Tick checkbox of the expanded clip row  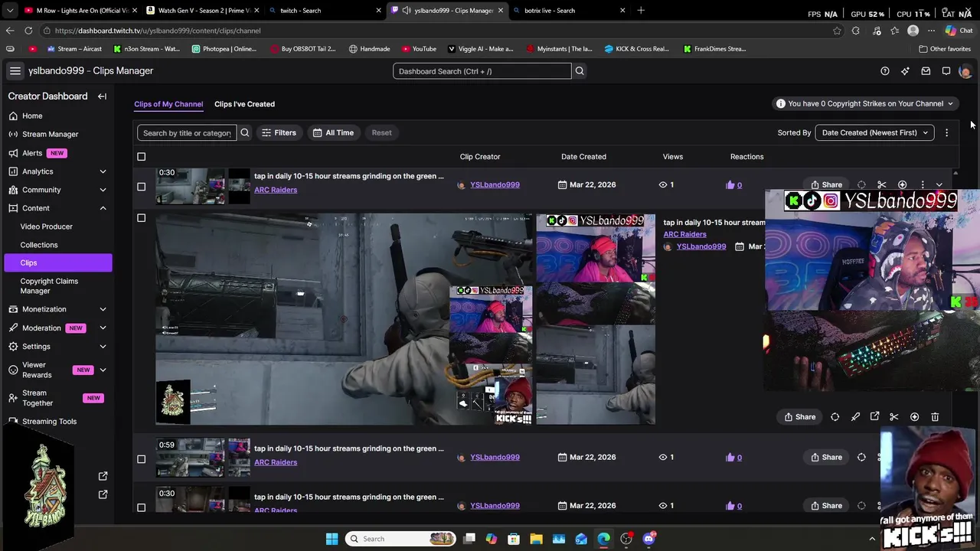pos(141,218)
